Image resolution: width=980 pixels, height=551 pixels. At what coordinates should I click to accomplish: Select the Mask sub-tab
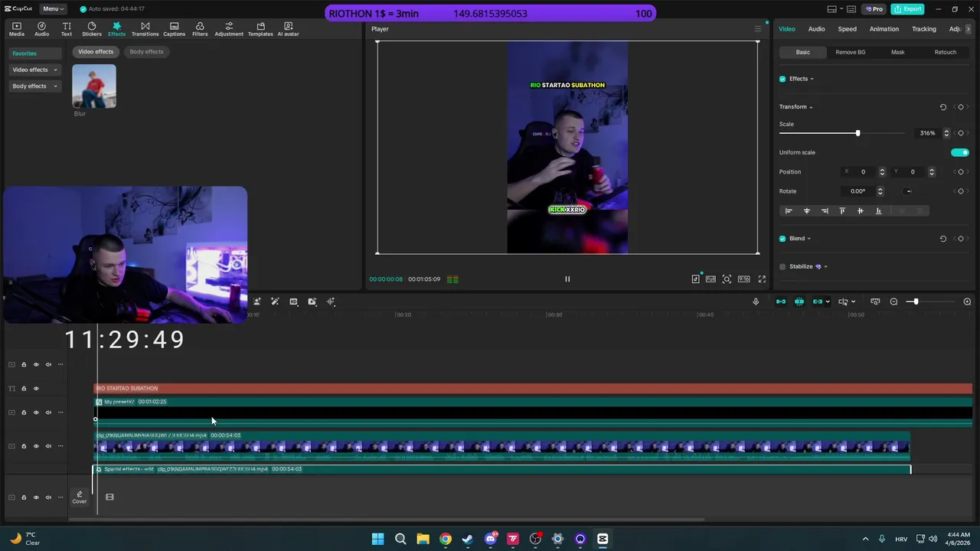pyautogui.click(x=897, y=52)
